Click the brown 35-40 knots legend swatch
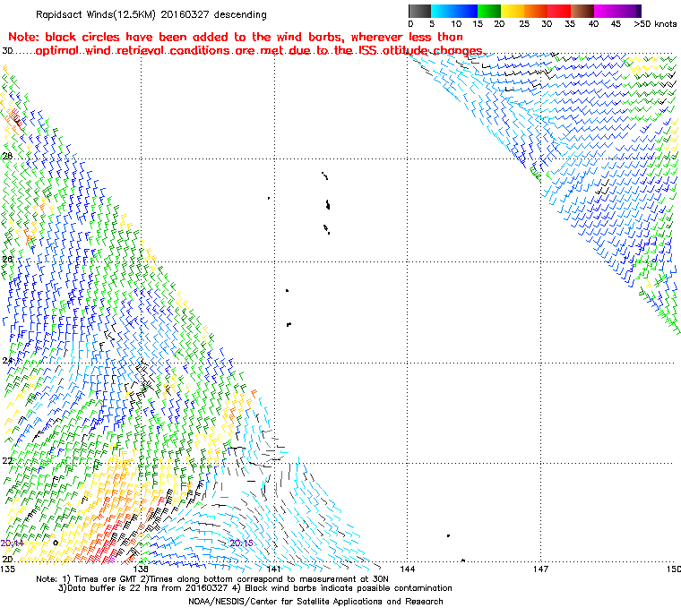Image resolution: width=681 pixels, height=616 pixels. pos(582,12)
